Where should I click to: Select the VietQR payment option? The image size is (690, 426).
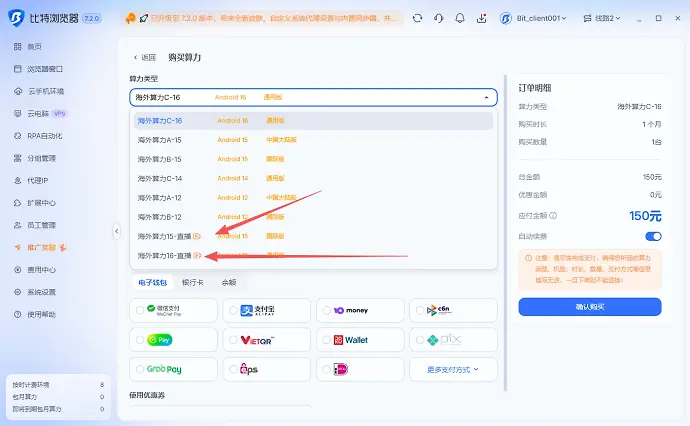click(x=267, y=340)
